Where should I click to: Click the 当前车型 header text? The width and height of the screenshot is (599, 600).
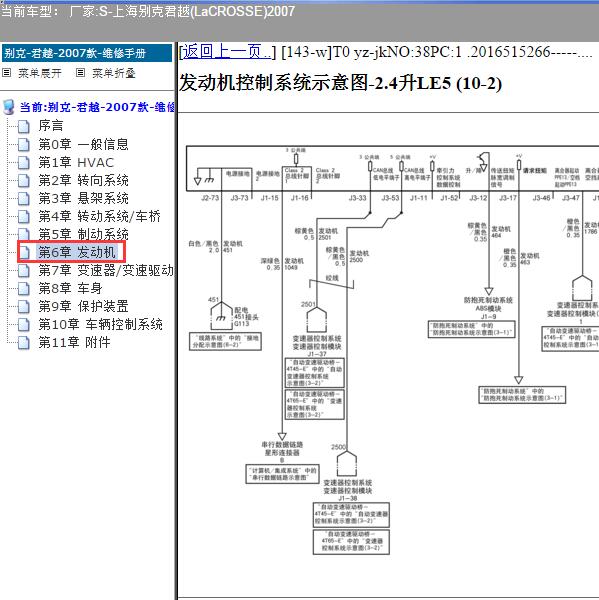point(147,11)
